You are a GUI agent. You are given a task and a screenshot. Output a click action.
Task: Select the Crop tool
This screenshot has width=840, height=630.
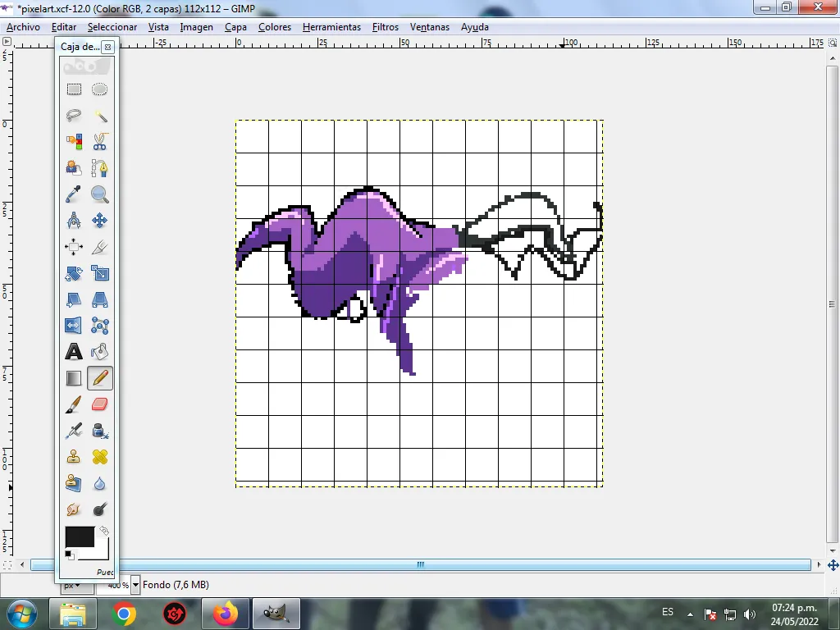coord(99,246)
